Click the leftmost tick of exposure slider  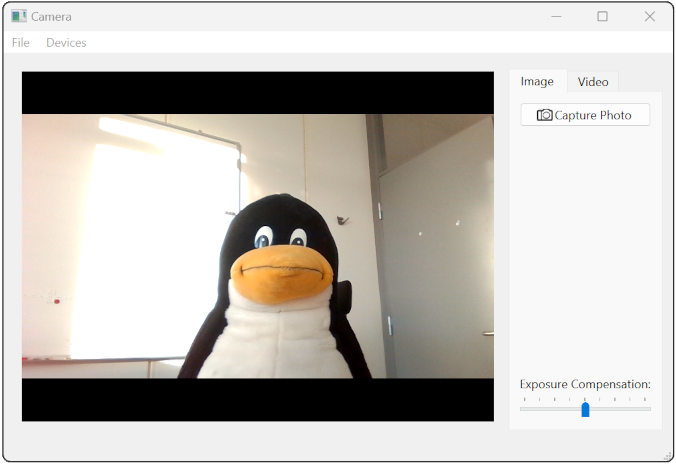tap(525, 399)
